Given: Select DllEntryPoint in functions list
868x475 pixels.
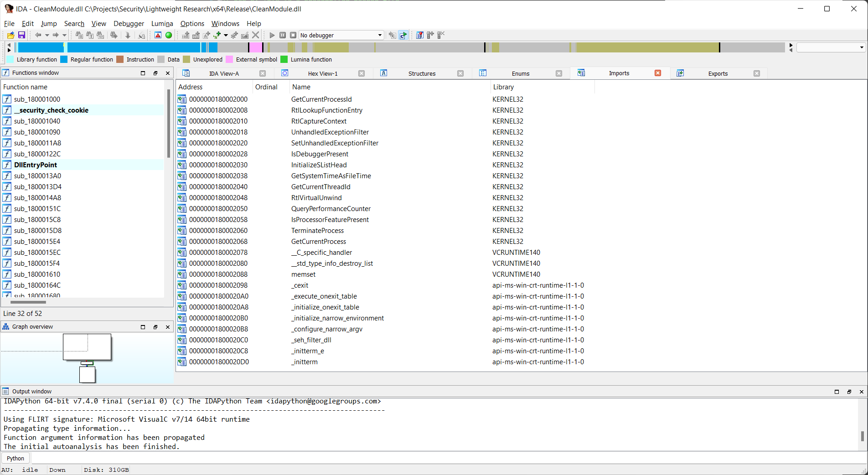Looking at the screenshot, I should coord(83,165).
